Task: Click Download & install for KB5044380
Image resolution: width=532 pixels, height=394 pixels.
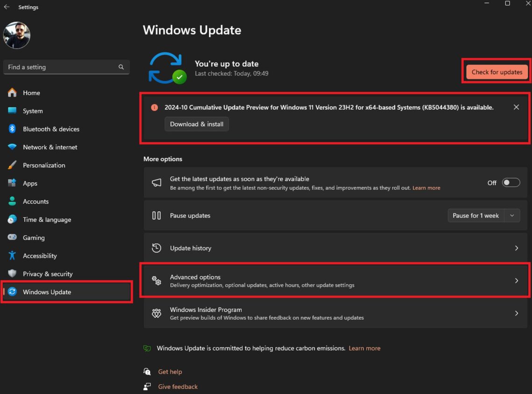Action: pyautogui.click(x=196, y=124)
